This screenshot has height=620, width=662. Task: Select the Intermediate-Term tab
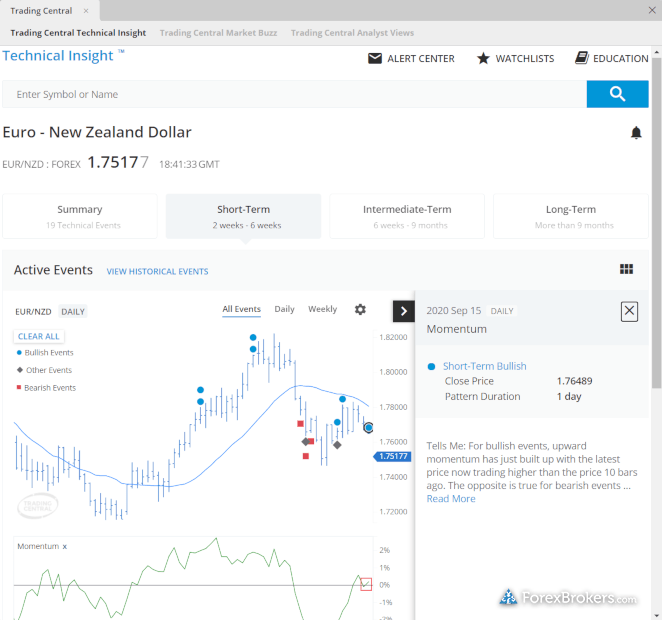coord(407,217)
